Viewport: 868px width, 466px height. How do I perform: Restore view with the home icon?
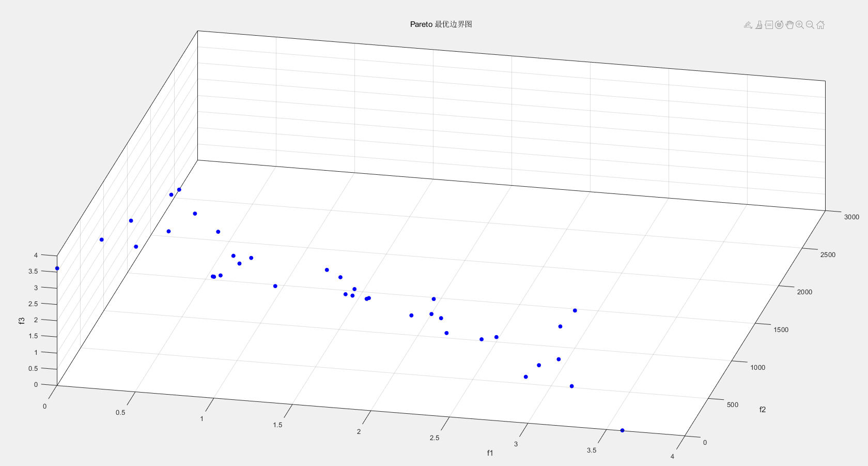point(820,25)
